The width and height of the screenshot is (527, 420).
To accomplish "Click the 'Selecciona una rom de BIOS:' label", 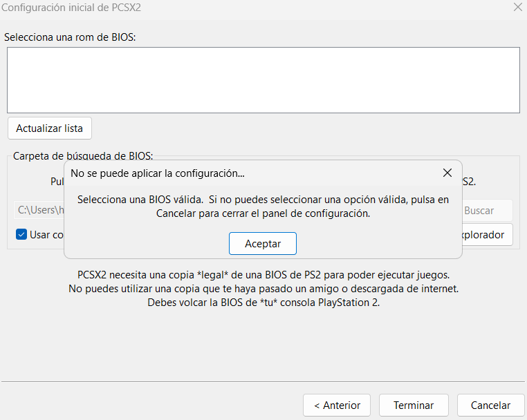I will pyautogui.click(x=70, y=37).
